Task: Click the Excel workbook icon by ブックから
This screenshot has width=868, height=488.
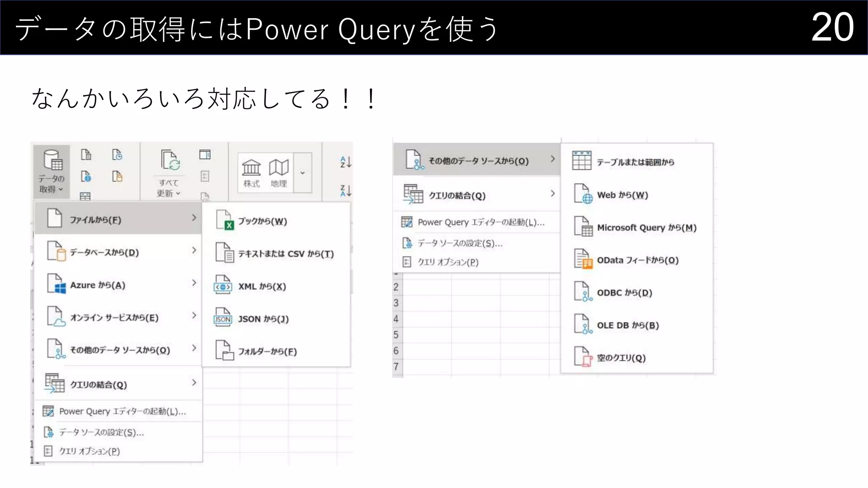Action: pyautogui.click(x=225, y=220)
